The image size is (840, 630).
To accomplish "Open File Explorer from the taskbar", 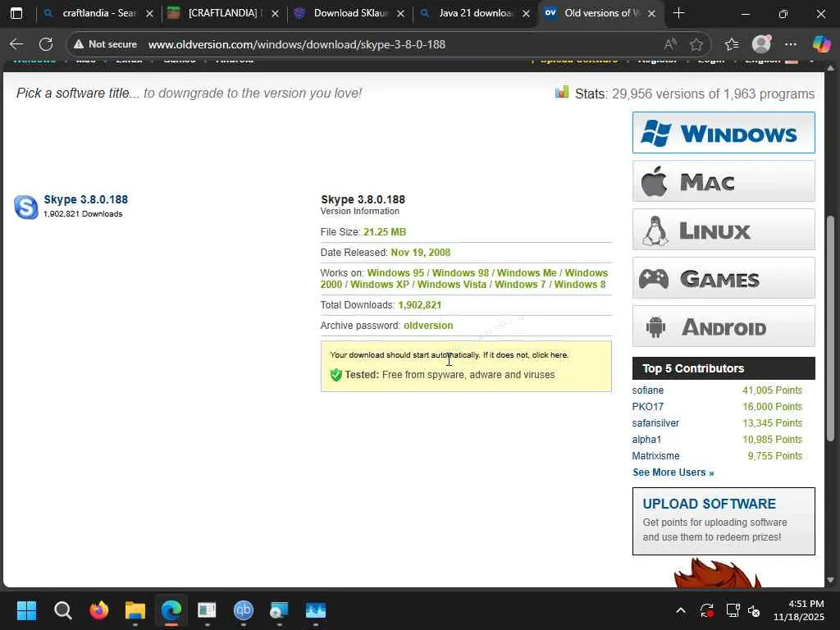I will 135,610.
